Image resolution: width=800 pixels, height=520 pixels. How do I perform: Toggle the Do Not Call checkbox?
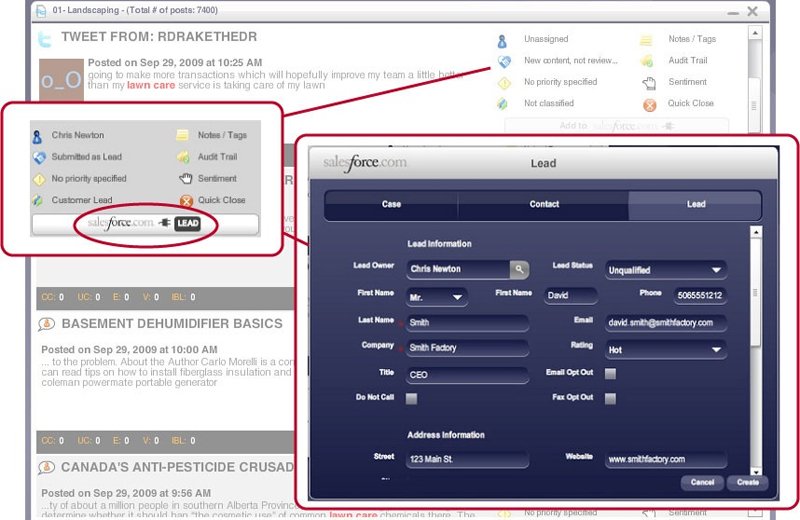(x=411, y=398)
